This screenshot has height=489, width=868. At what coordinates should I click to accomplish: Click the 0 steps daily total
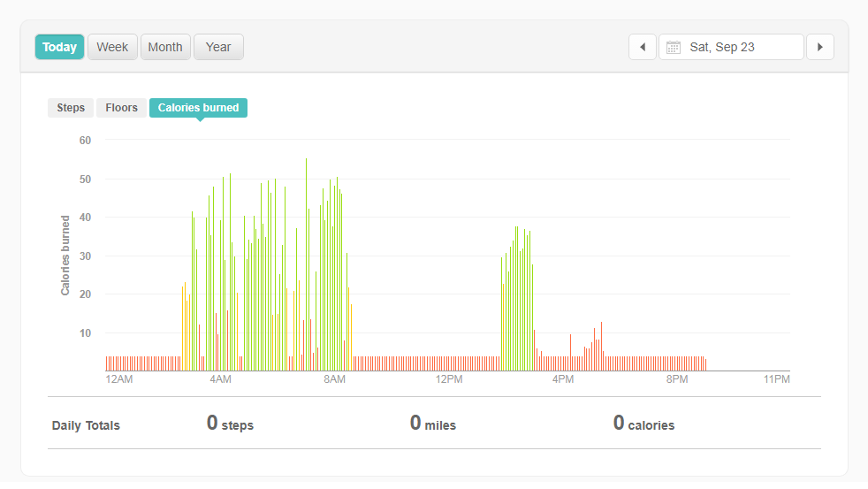(230, 424)
